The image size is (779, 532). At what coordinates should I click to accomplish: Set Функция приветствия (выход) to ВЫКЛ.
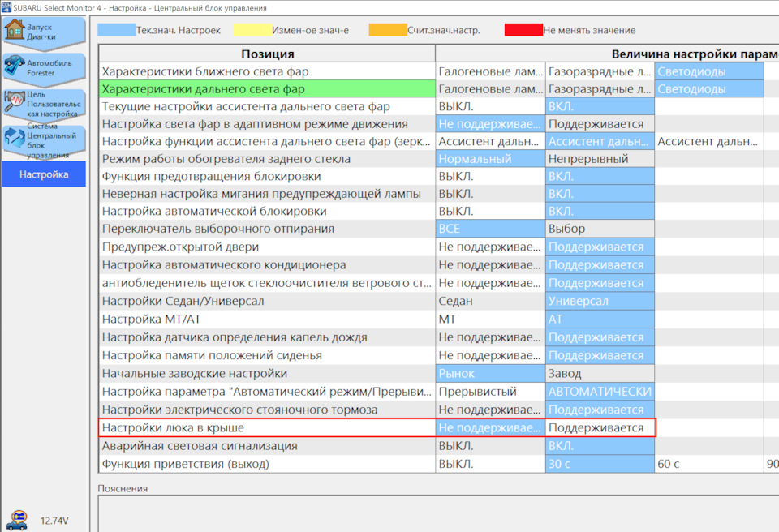[x=490, y=464]
